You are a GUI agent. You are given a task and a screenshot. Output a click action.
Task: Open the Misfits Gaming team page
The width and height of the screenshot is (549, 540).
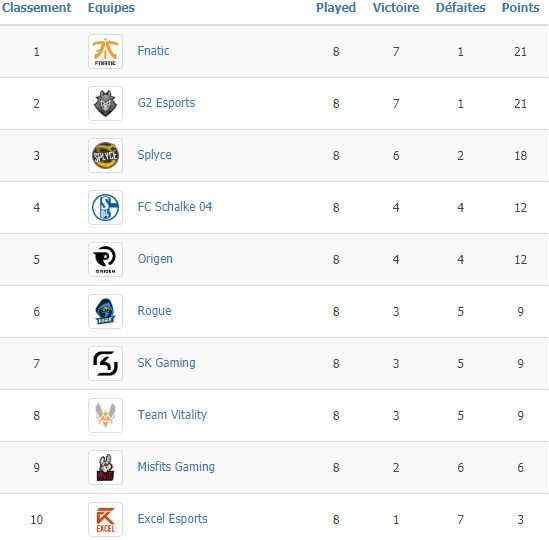(176, 467)
